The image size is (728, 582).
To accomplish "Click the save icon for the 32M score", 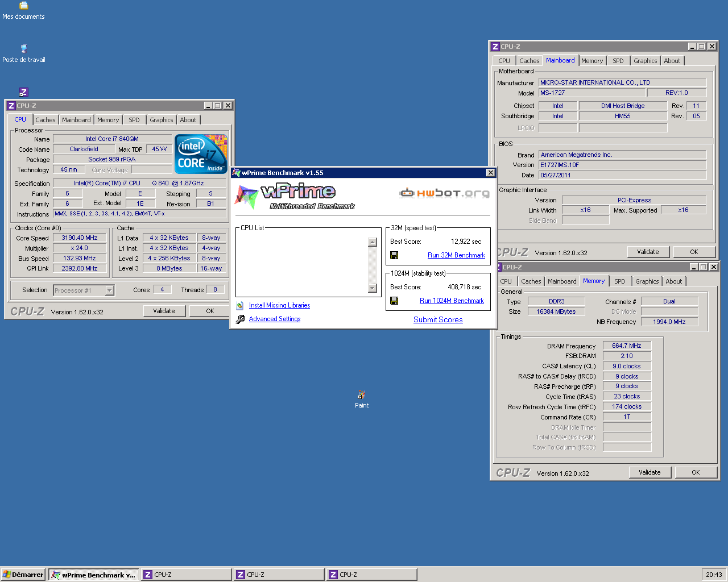I will [x=394, y=255].
